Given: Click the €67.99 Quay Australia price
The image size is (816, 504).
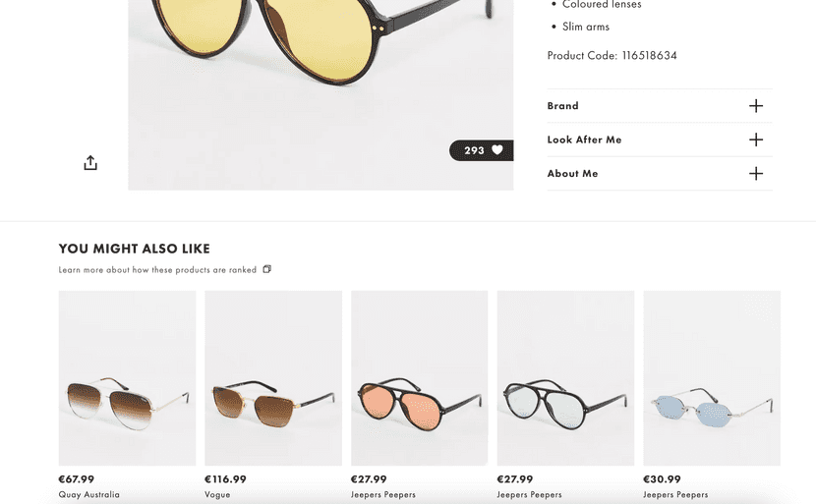Looking at the screenshot, I should tap(77, 479).
